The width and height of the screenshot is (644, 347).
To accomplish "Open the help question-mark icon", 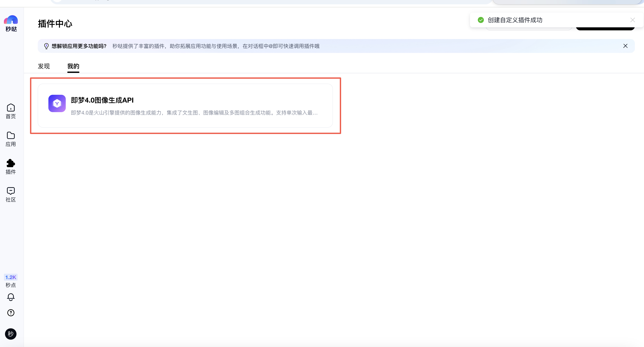I will tap(11, 313).
